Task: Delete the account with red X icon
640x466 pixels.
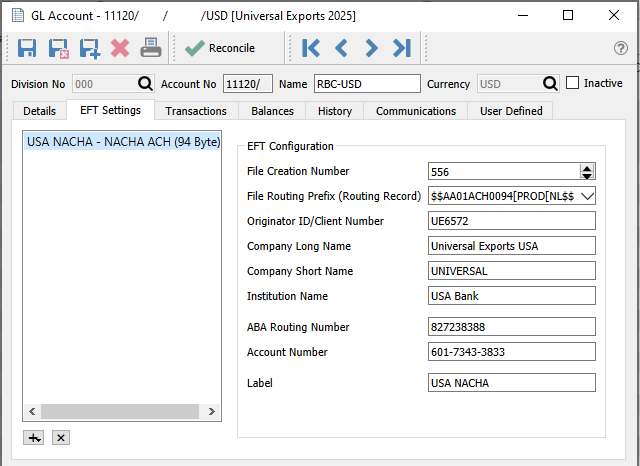Action: coord(120,48)
